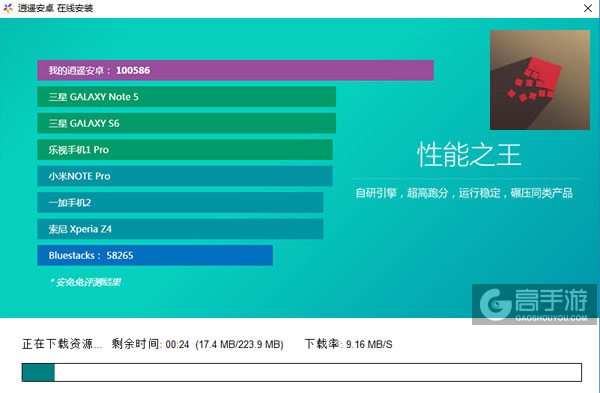600x393 pixels.
Task: Click the 剩余时间 00:24 readout
Action: 150,344
